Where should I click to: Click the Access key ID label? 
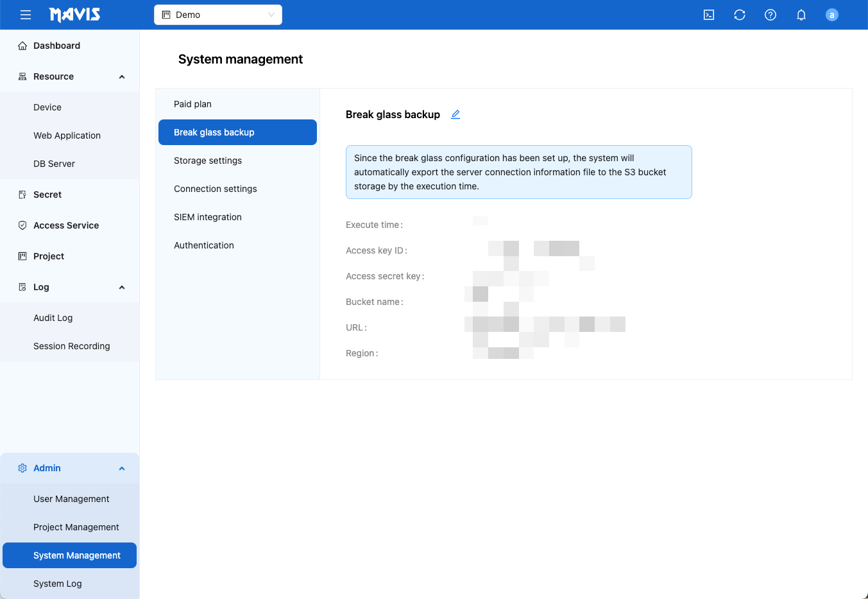tap(377, 250)
